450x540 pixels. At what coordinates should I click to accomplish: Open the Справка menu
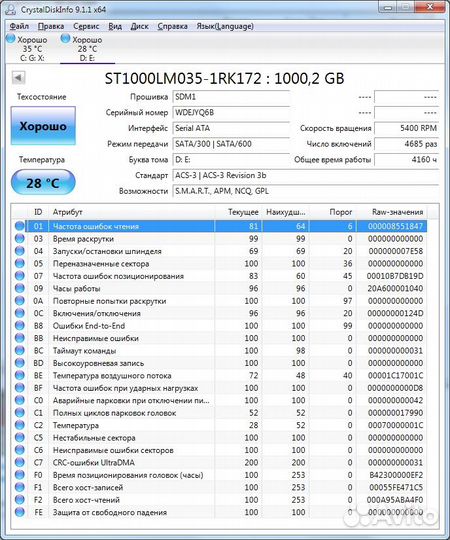[172, 26]
